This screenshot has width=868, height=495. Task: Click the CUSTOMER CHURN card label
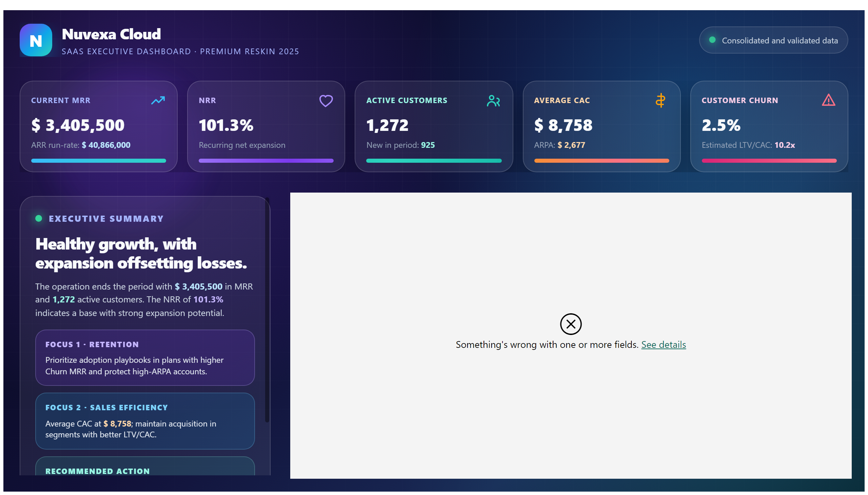(740, 100)
